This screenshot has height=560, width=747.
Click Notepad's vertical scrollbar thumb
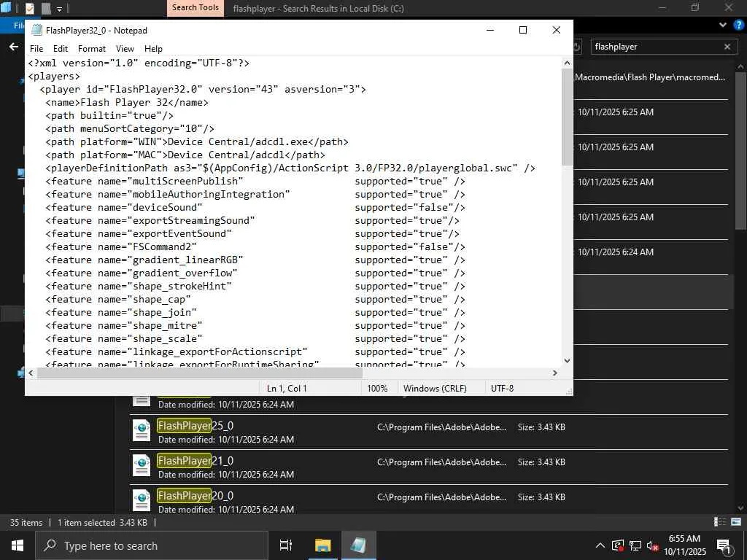tap(567, 117)
